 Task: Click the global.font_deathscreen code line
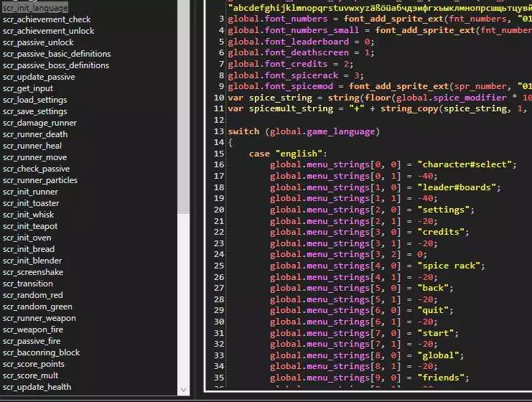point(301,52)
